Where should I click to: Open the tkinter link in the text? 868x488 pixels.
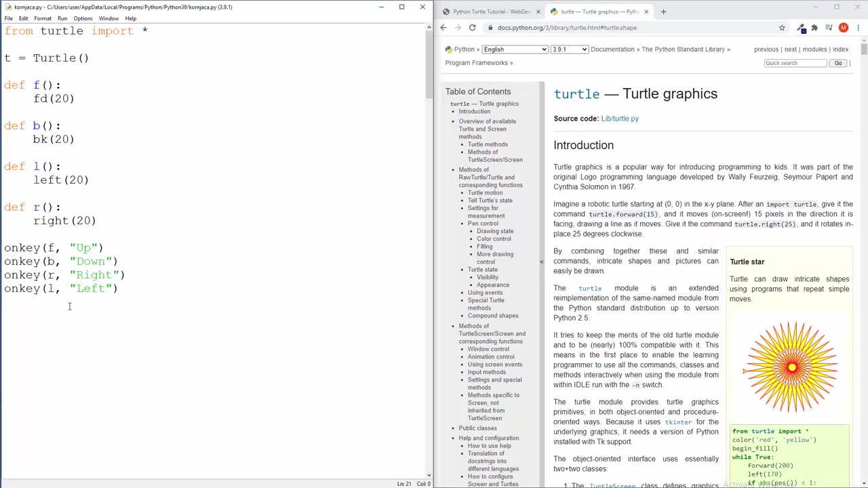(x=678, y=422)
